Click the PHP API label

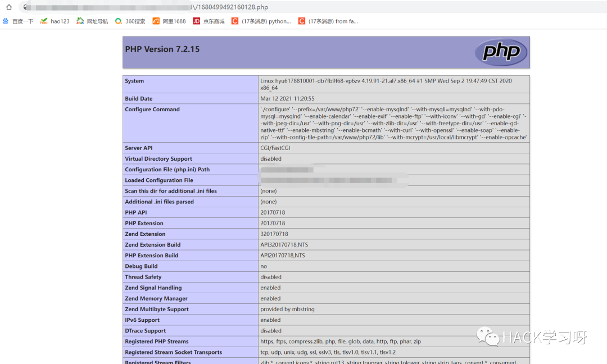coord(136,212)
